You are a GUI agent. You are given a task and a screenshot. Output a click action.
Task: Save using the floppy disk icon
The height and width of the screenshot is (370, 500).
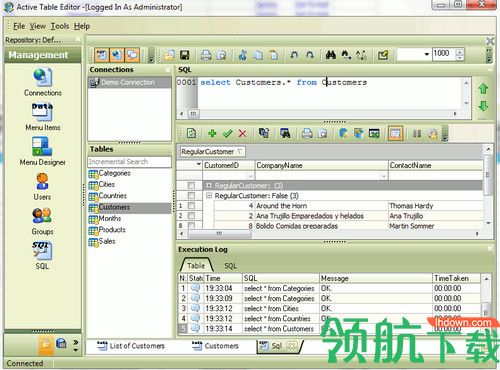184,55
